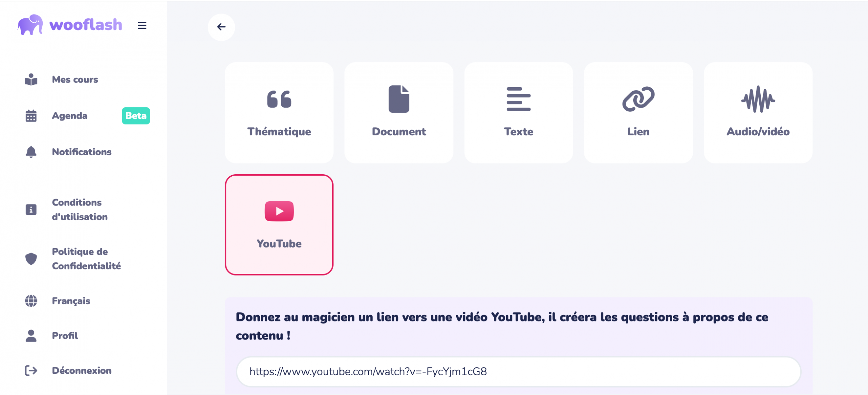Viewport: 868px width, 395px height.
Task: Click the wooflash elephant logo
Action: pyautogui.click(x=31, y=25)
